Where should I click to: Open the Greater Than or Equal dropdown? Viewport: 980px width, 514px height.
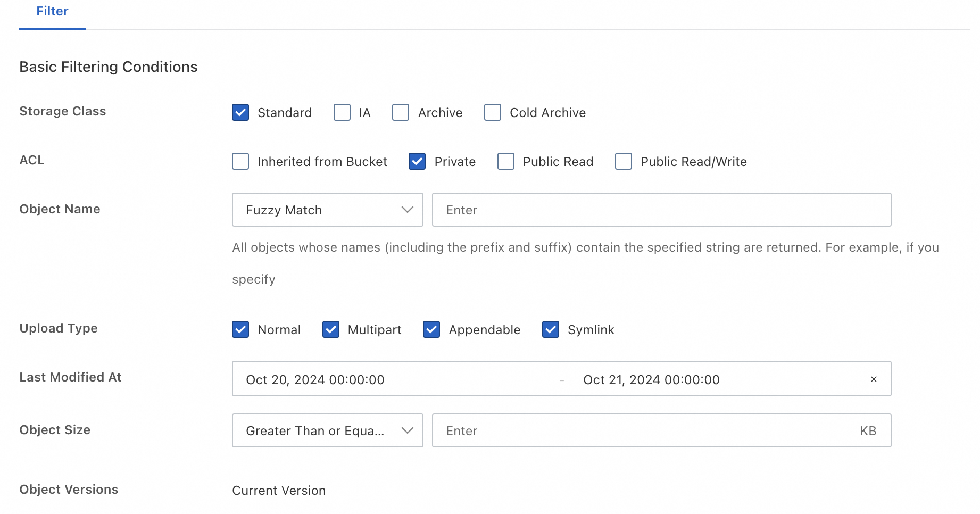tap(328, 430)
